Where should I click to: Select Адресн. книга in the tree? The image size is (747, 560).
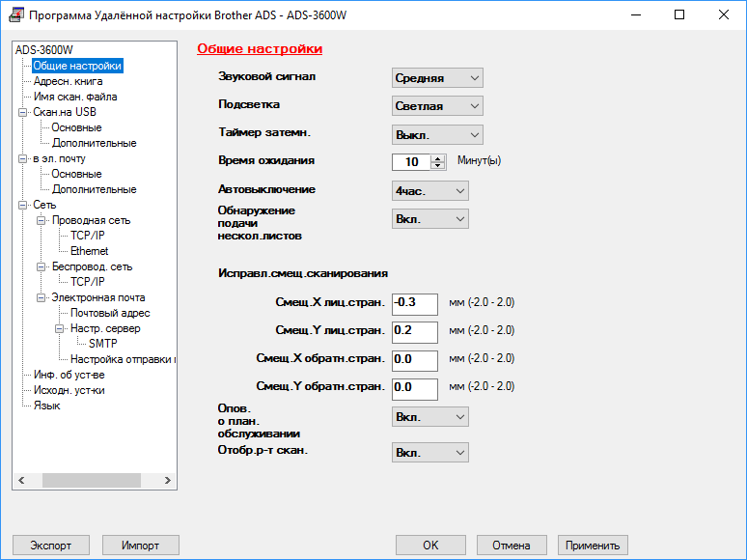pos(68,81)
